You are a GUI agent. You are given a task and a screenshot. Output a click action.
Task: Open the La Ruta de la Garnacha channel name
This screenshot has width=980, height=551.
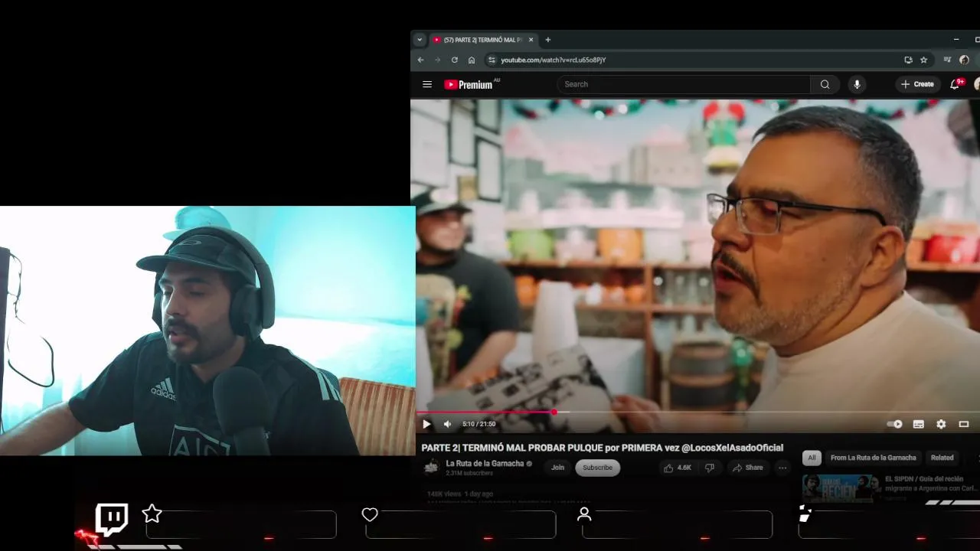point(485,463)
